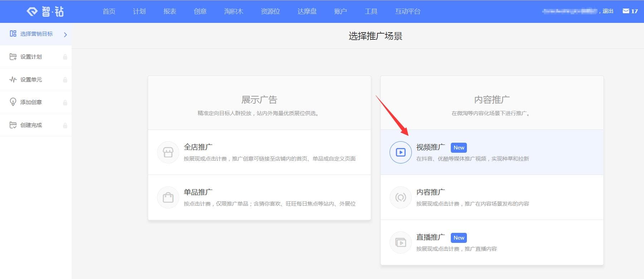The width and height of the screenshot is (644, 279).
Task: Click the 直播推广 live stream icon
Action: [x=400, y=243]
